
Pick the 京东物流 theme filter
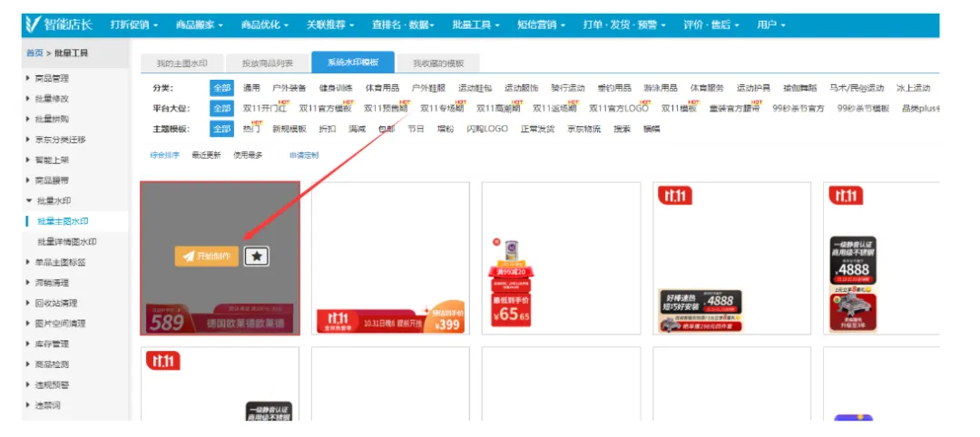[583, 130]
